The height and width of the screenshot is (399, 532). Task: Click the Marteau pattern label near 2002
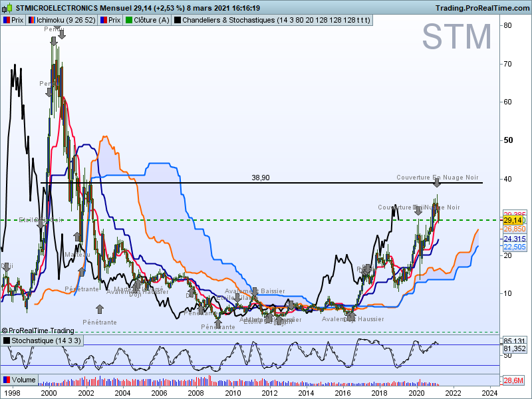pos(77,255)
